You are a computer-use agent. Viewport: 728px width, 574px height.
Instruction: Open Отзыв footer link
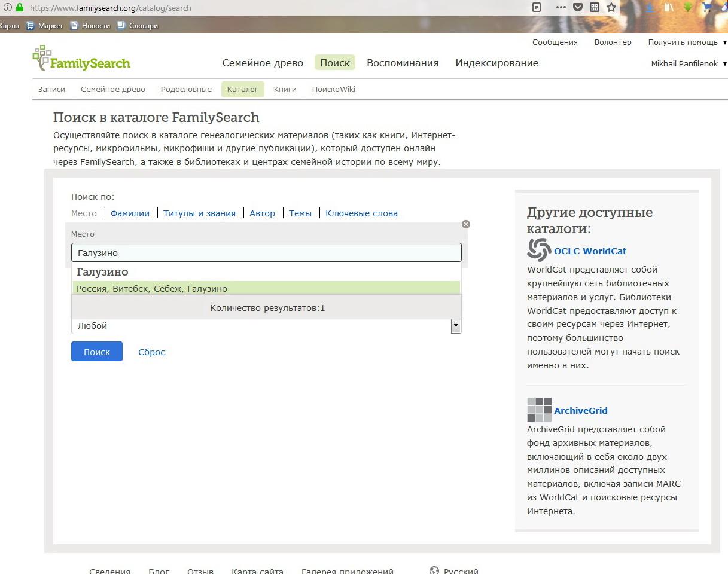(x=200, y=572)
